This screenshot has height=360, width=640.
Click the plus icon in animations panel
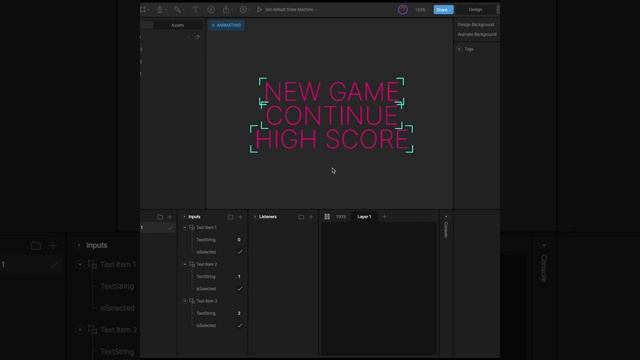(x=170, y=217)
